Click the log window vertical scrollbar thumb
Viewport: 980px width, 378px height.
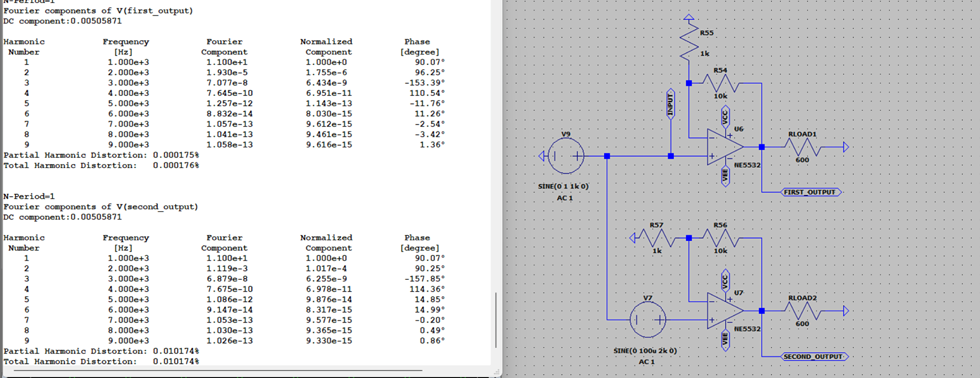[x=496, y=320]
